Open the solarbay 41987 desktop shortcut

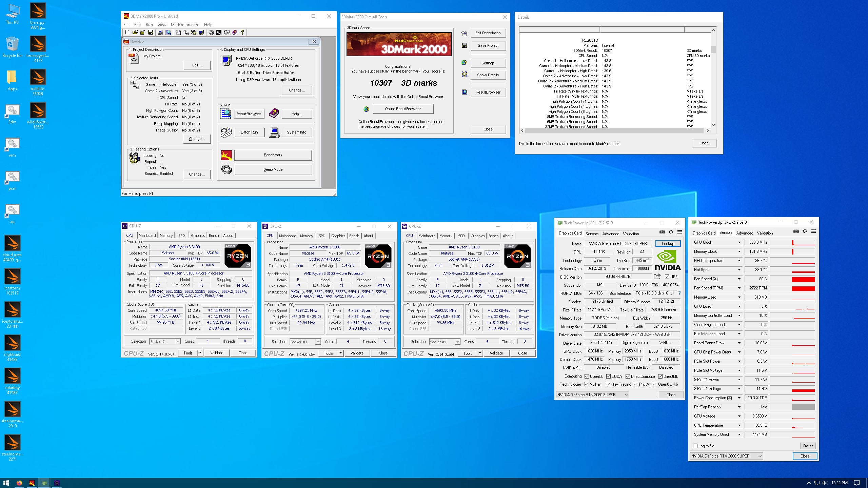13,381
